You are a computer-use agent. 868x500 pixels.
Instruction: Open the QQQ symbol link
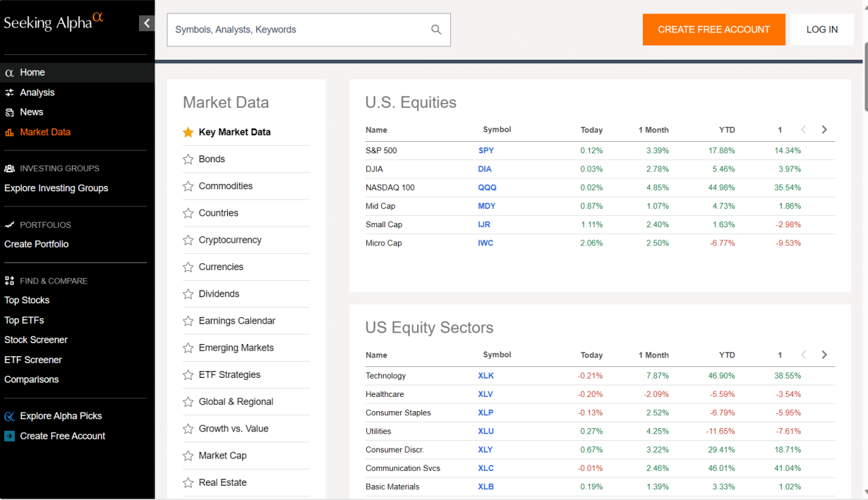[487, 187]
